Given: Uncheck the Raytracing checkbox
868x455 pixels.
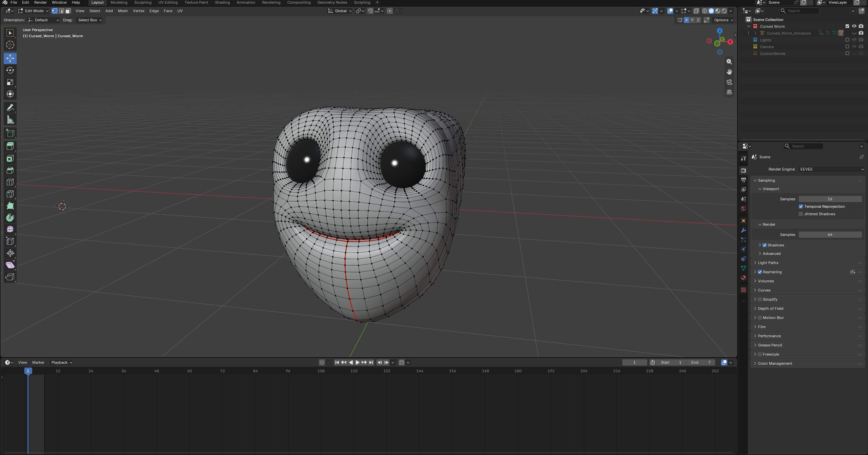Looking at the screenshot, I should click(x=760, y=272).
